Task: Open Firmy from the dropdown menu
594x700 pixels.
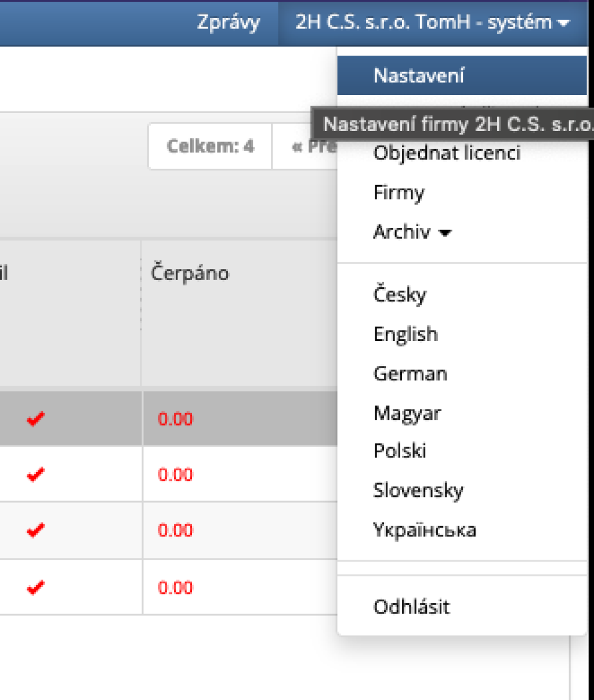Action: pos(399,193)
